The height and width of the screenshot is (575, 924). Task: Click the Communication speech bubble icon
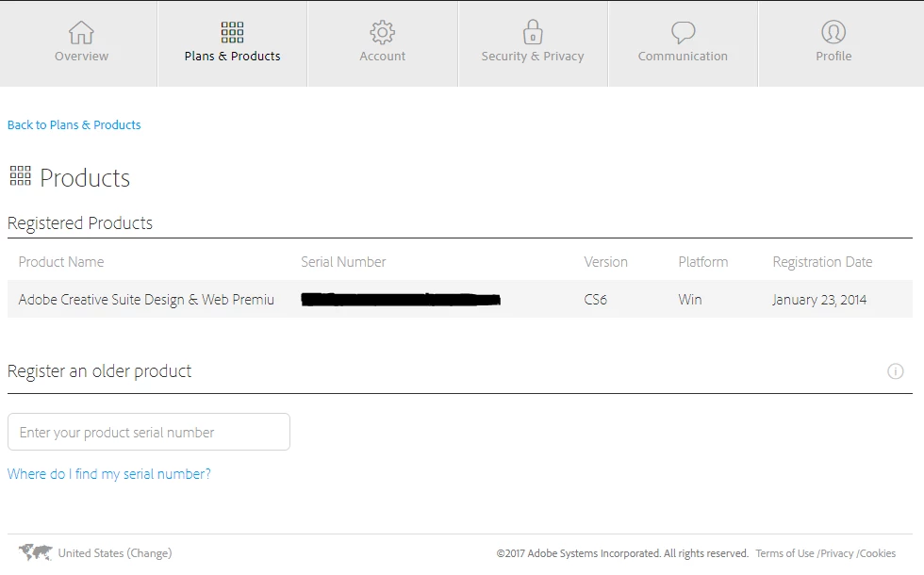683,32
